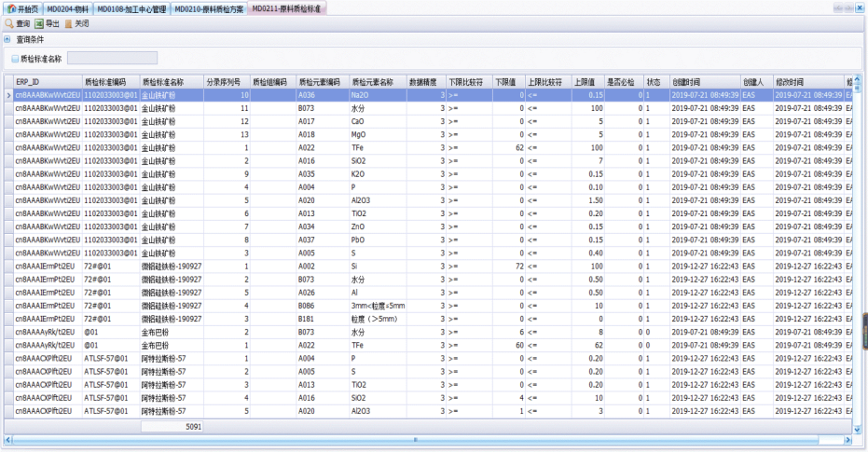Screen dimensions: 868x452
Task: Switch to the MD0210-原料质检方案 tab
Action: click(x=209, y=8)
